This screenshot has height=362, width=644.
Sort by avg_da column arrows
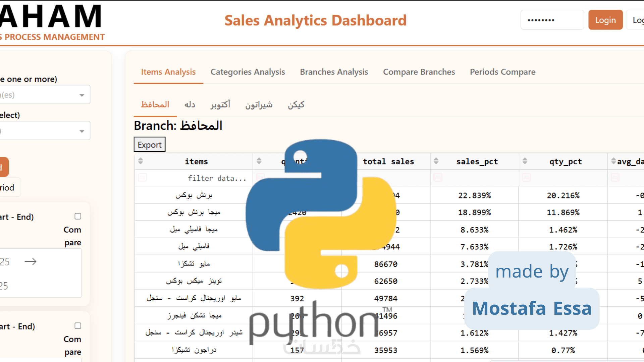click(x=613, y=161)
